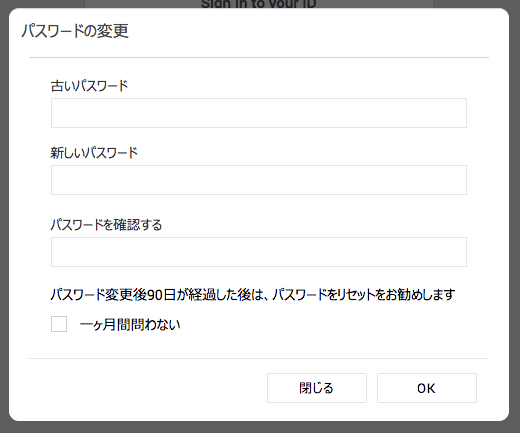Click into the 新しいパスワード text box
This screenshot has height=433, width=520.
click(259, 180)
